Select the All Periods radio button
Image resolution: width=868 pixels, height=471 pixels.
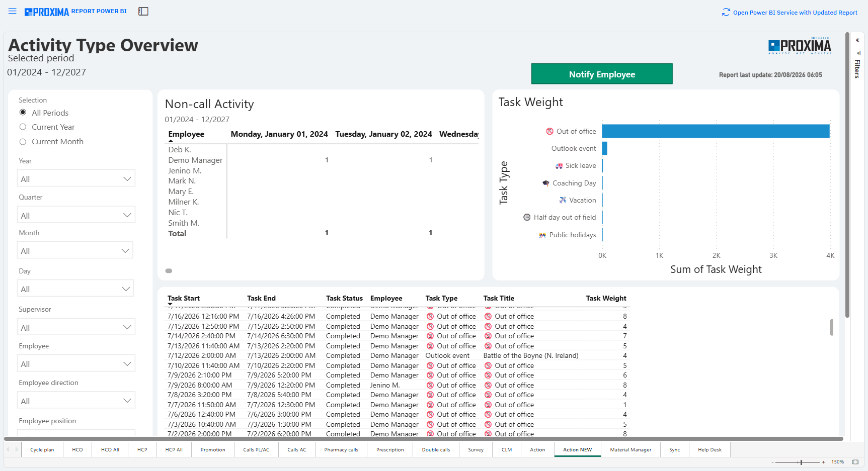point(23,113)
